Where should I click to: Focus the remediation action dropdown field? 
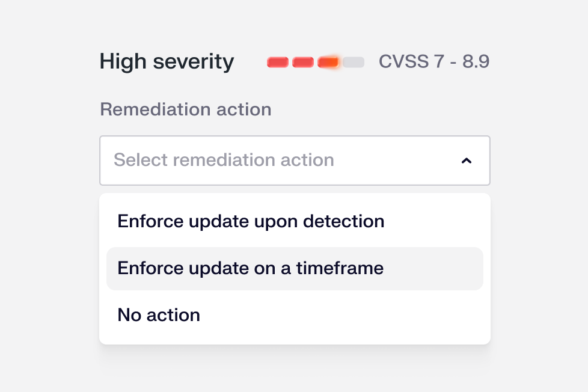[295, 161]
